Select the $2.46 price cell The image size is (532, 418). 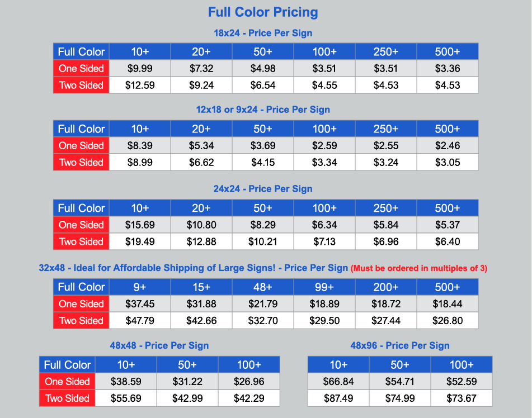448,145
